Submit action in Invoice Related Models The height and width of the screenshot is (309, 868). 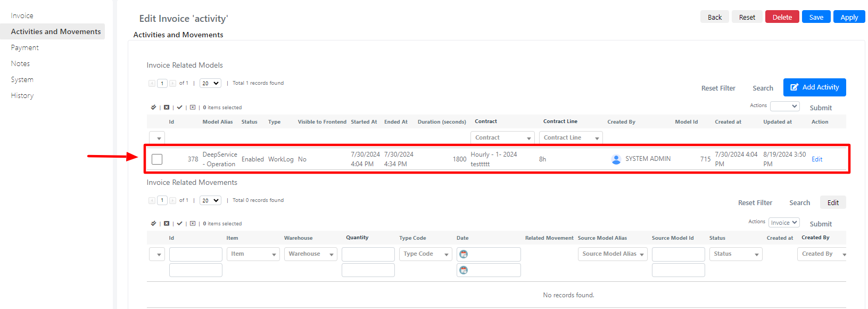(821, 108)
